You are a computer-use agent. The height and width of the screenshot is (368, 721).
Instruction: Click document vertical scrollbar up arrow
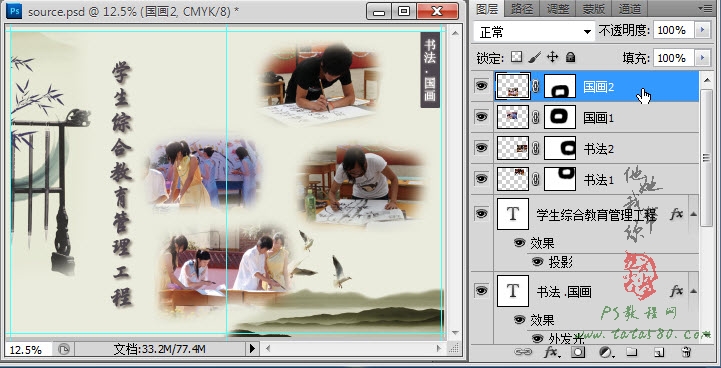click(455, 32)
